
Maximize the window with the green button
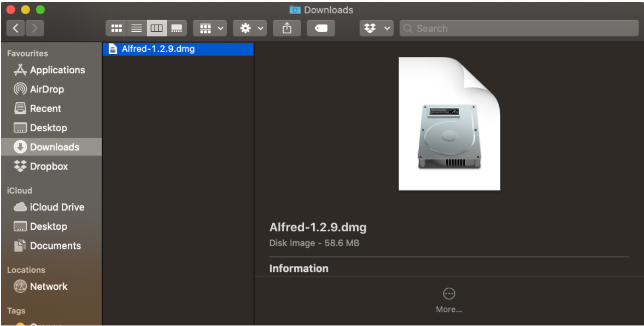(40, 10)
